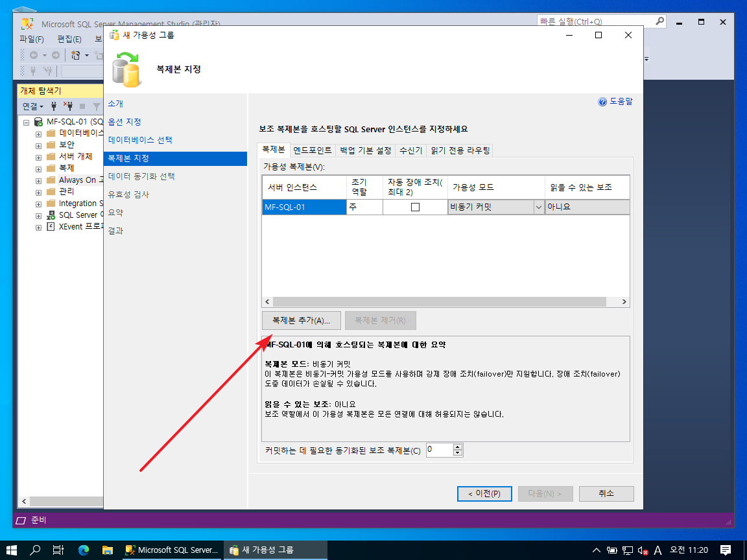Image resolution: width=747 pixels, height=560 pixels.
Task: Expand the Integration Services node
Action: pyautogui.click(x=39, y=204)
